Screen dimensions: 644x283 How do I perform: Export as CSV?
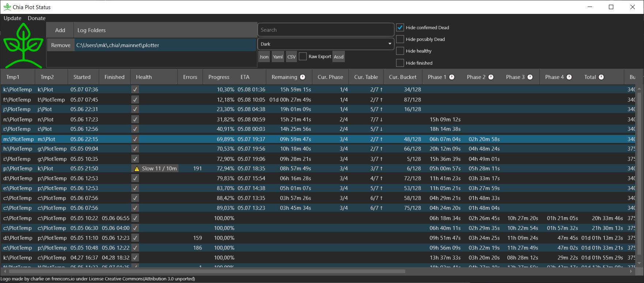(x=291, y=57)
